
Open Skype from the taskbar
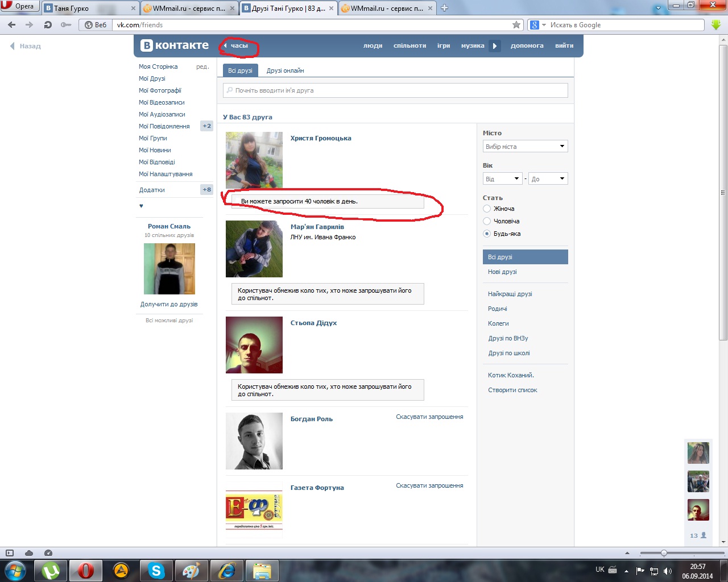point(156,570)
